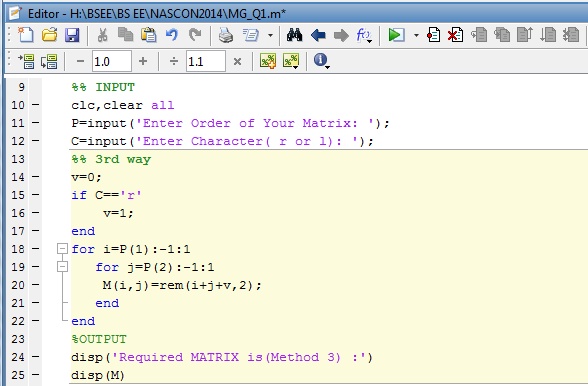Click the 1.1 multiply factor field

(206, 61)
